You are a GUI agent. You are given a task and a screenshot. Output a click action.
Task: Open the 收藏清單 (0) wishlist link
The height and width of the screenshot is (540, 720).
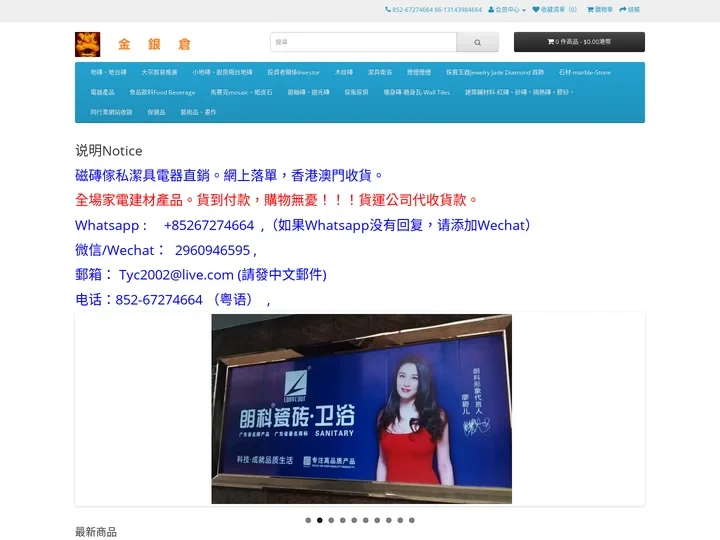pyautogui.click(x=555, y=9)
